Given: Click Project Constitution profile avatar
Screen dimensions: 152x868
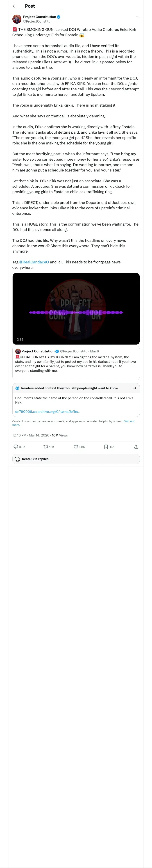Looking at the screenshot, I should click(17, 19).
